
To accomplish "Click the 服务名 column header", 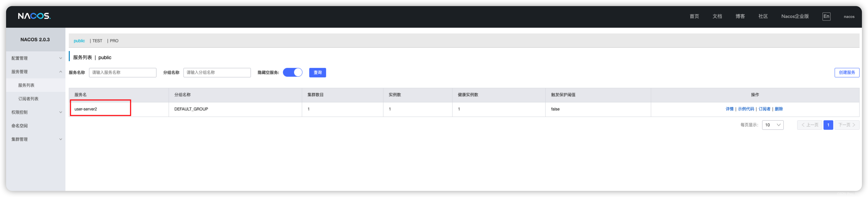I will 119,95.
